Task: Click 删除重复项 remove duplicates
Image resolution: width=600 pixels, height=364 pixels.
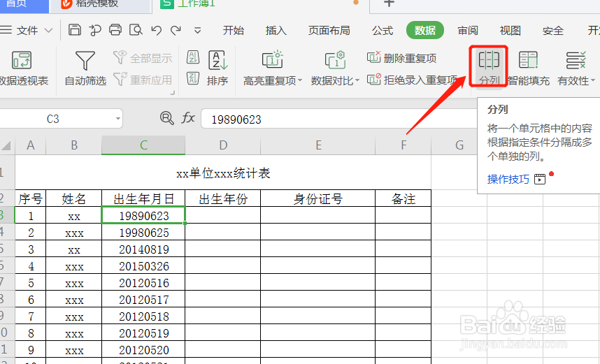Action: (x=402, y=58)
